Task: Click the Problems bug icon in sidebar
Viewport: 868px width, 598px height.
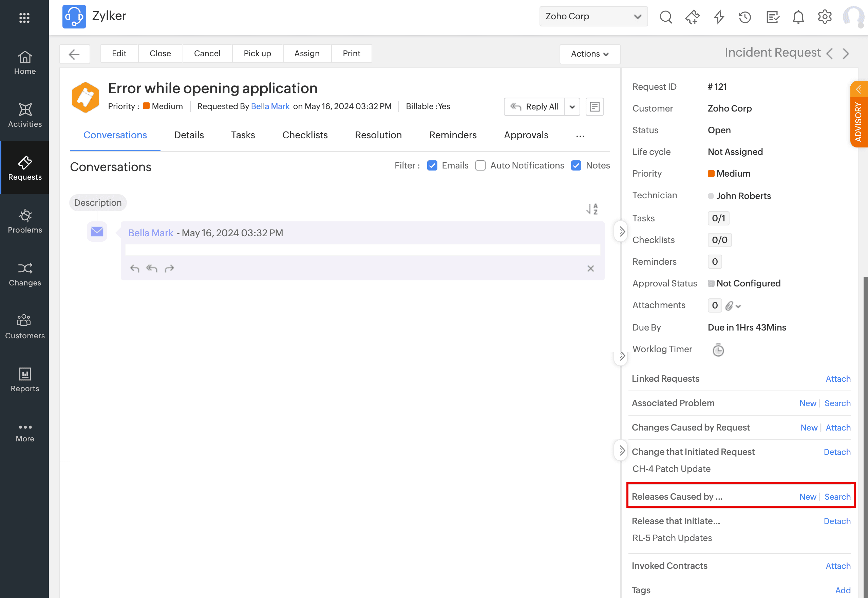Action: [x=25, y=216]
